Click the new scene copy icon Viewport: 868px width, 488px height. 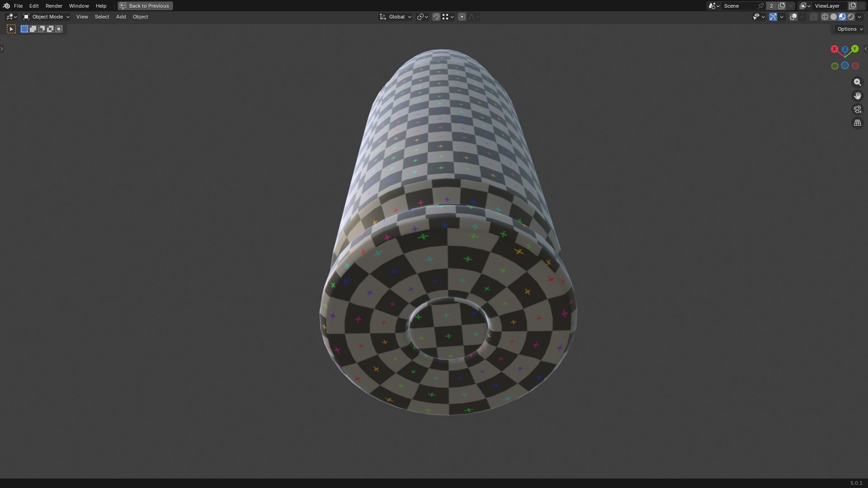(x=782, y=6)
